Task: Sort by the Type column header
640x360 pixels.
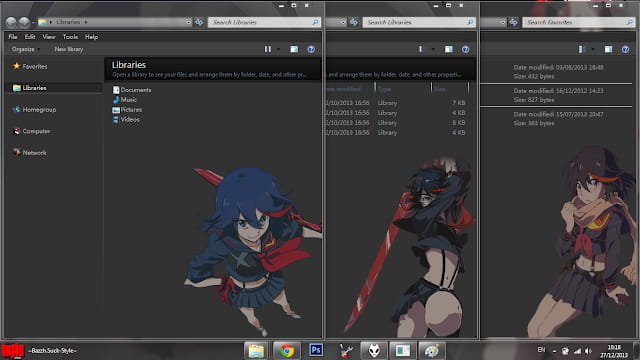Action: pos(403,89)
